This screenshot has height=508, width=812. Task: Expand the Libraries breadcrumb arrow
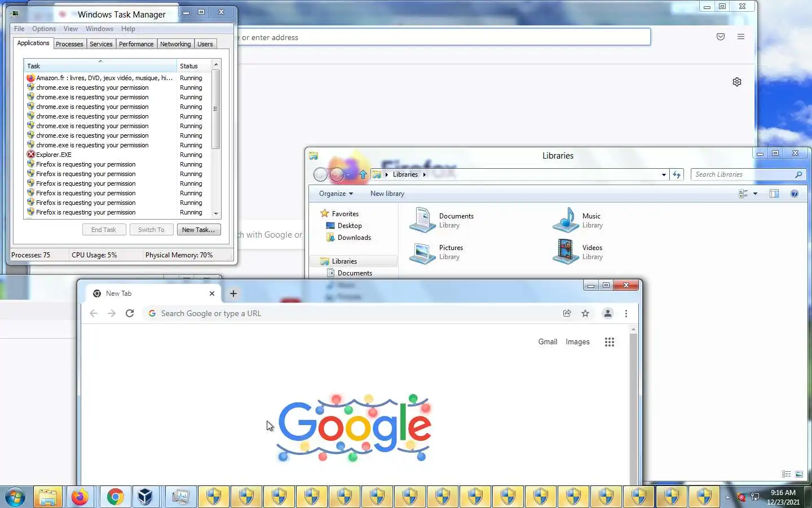[424, 174]
